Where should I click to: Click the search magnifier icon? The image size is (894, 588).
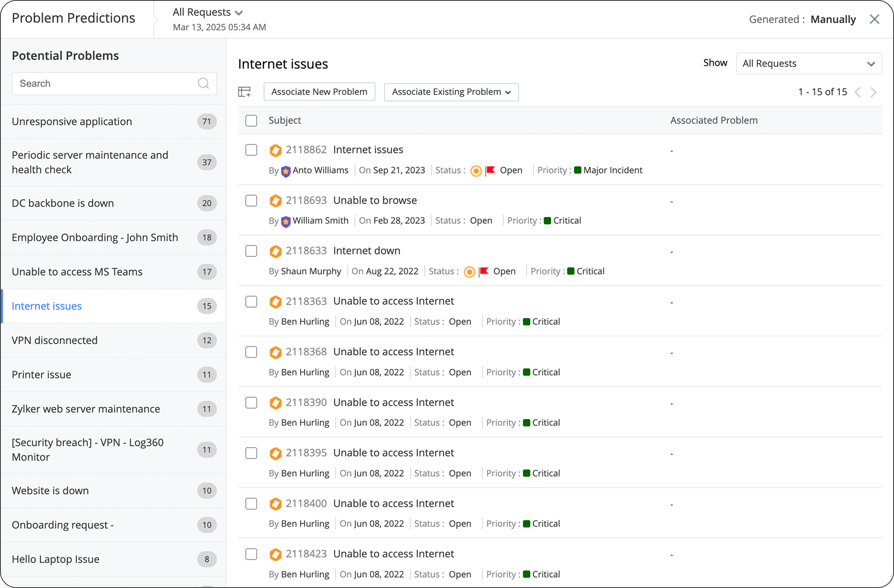pos(203,83)
